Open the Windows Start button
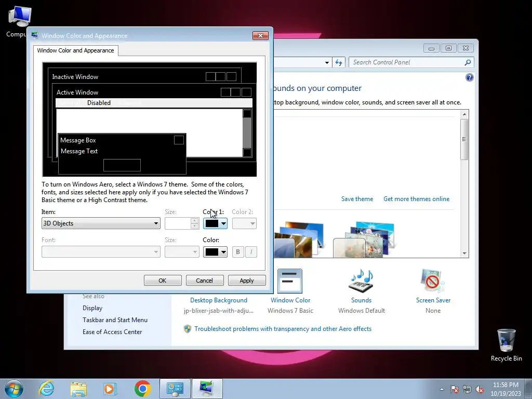532x399 pixels. click(x=14, y=389)
